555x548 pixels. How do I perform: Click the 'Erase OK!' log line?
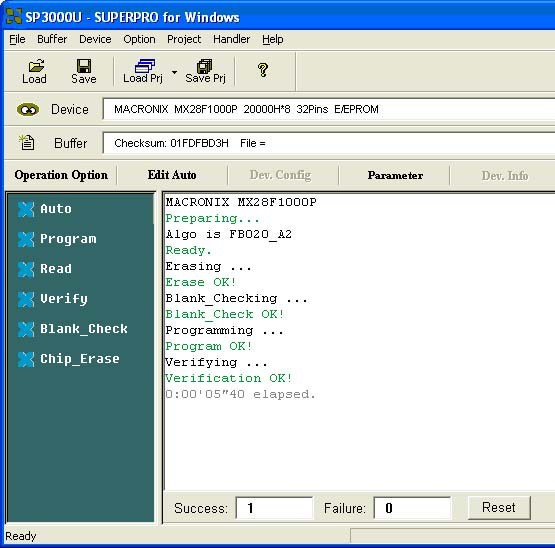[x=200, y=282]
